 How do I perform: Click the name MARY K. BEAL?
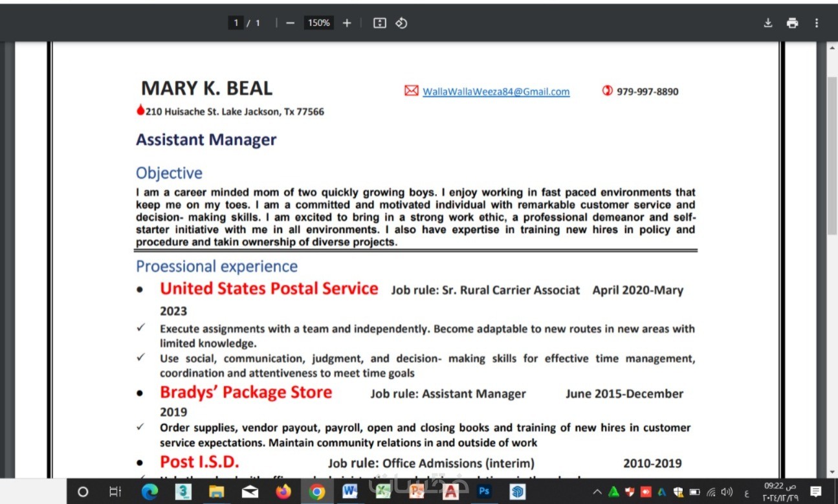207,88
